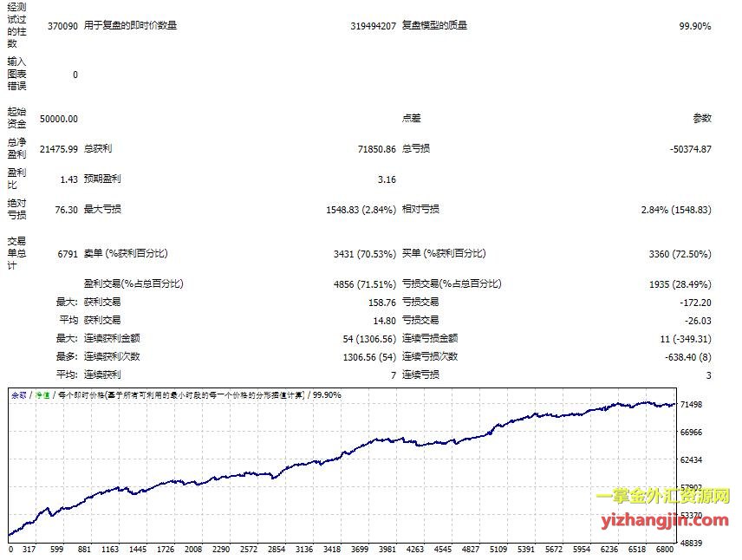Click the 盈利交易(%占总百分比) label
Image resolution: width=742 pixels, height=560 pixels.
tap(133, 284)
